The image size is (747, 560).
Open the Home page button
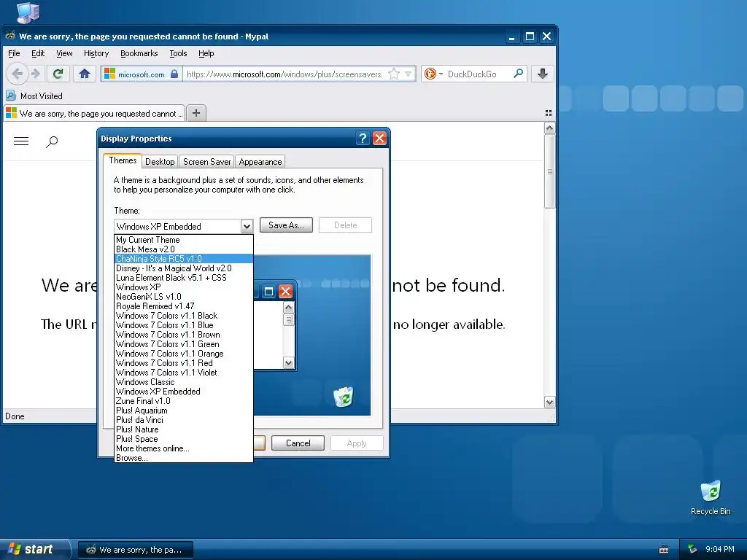point(85,74)
